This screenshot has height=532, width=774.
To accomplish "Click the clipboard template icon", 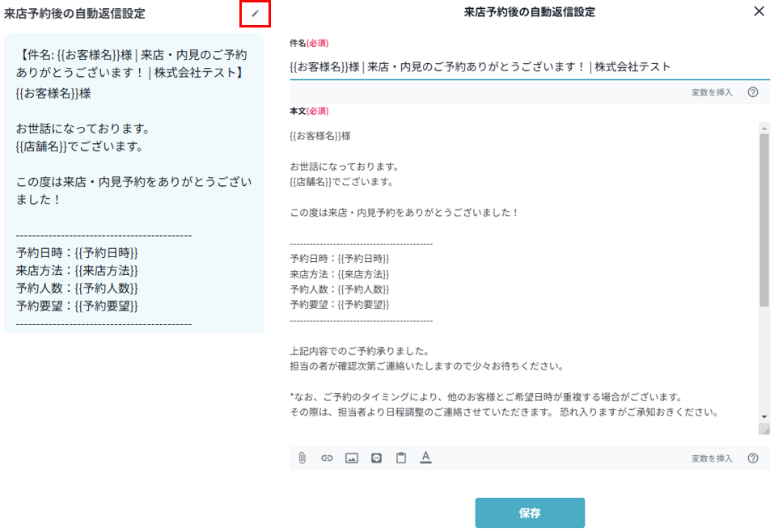I will [401, 458].
